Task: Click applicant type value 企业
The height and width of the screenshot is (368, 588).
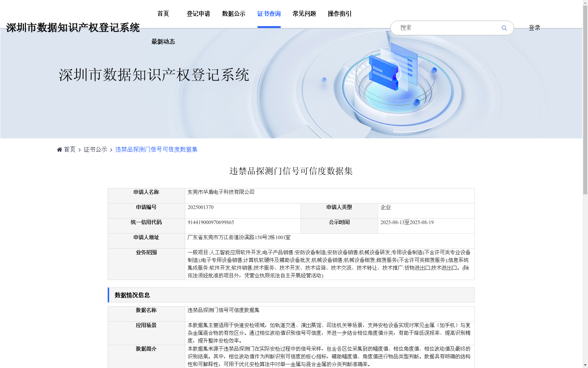Action: pyautogui.click(x=386, y=207)
